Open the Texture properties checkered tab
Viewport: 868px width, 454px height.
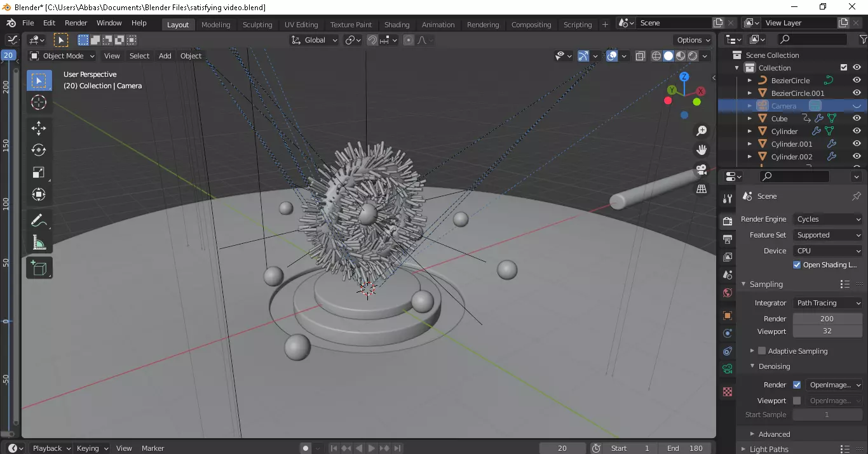pos(728,392)
